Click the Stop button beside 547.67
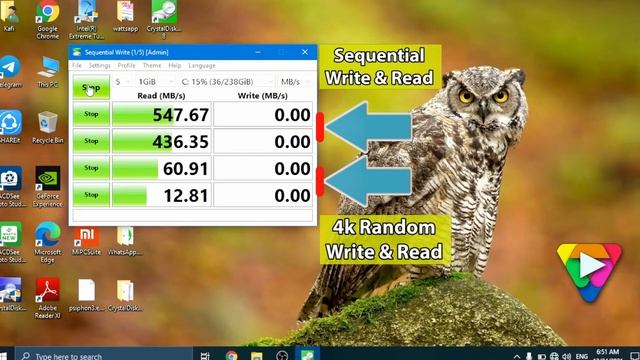The height and width of the screenshot is (360, 640). click(91, 114)
